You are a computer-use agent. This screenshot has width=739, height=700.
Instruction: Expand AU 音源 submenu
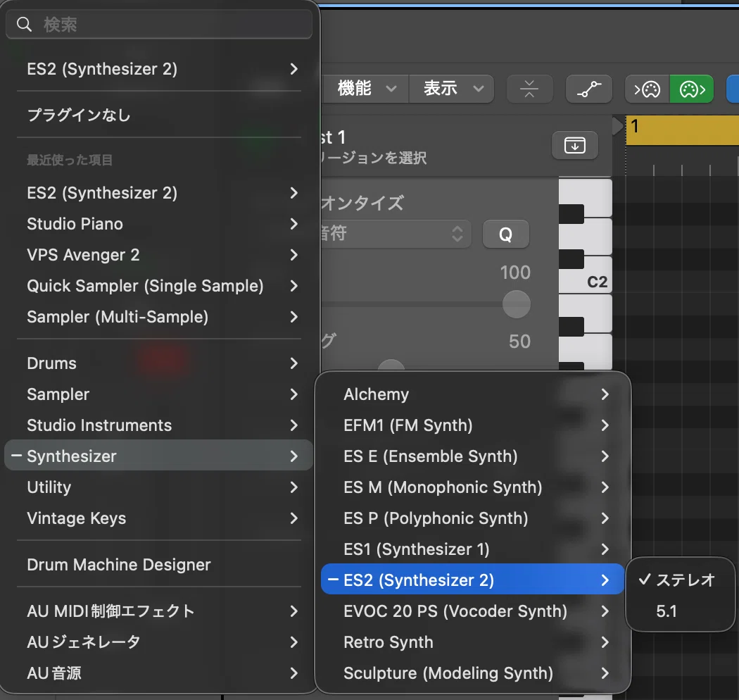click(x=159, y=673)
